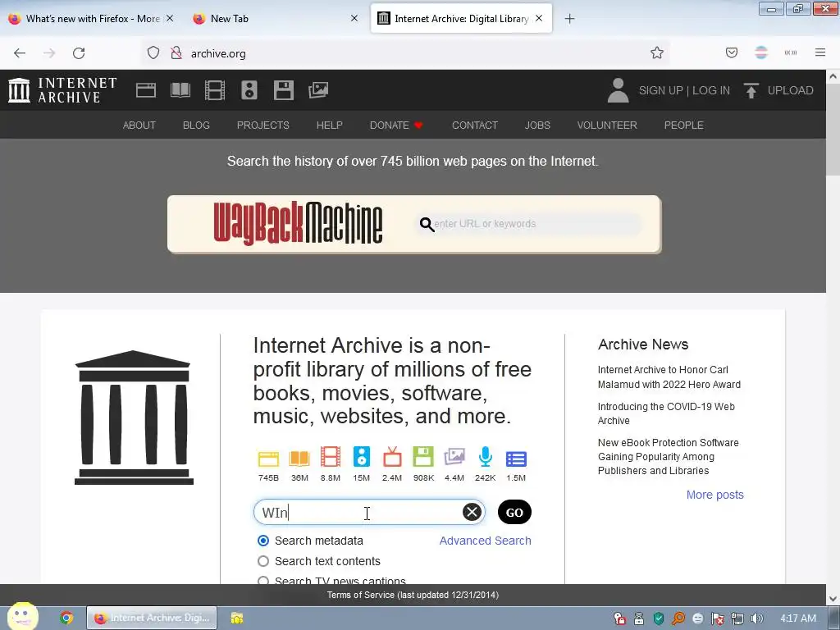Select the green software icon labeled 908K
The width and height of the screenshot is (840, 630).
(x=423, y=457)
